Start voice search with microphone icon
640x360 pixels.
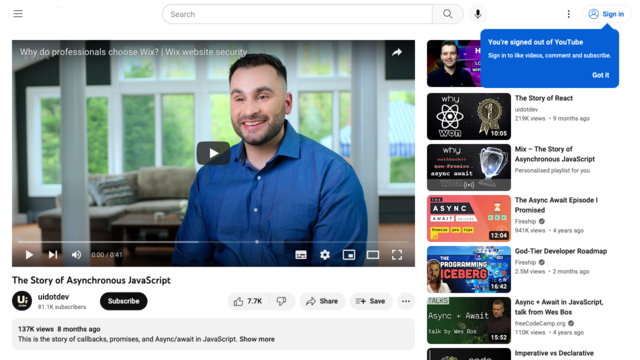click(x=478, y=14)
